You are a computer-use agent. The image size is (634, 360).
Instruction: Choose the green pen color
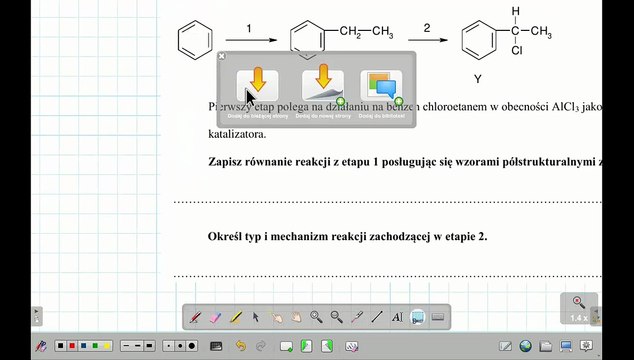coord(95,346)
